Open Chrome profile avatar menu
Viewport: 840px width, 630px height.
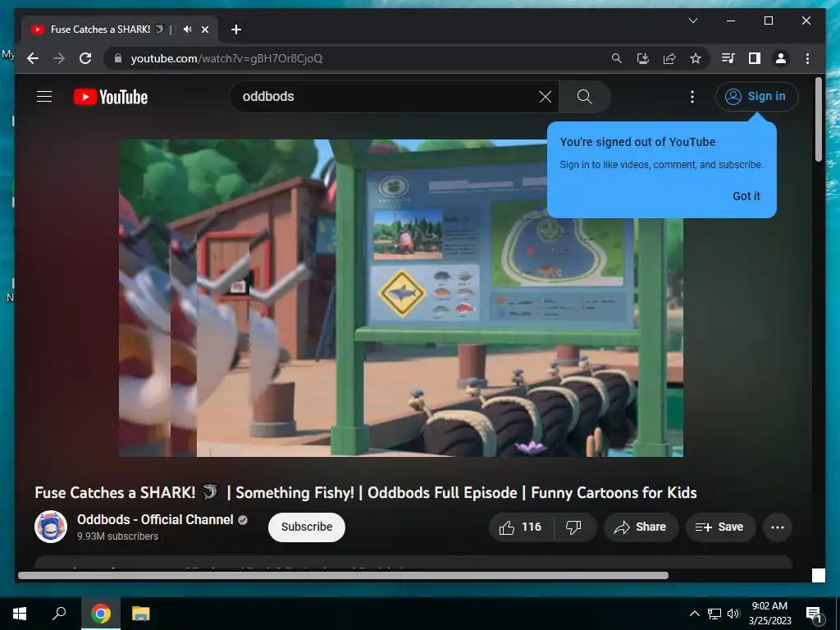coord(781,58)
